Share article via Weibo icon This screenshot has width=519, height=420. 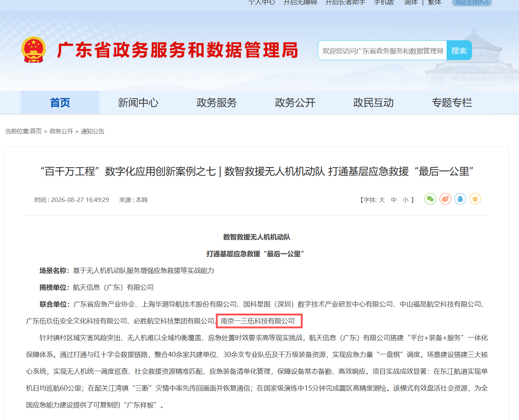pyautogui.click(x=445, y=199)
